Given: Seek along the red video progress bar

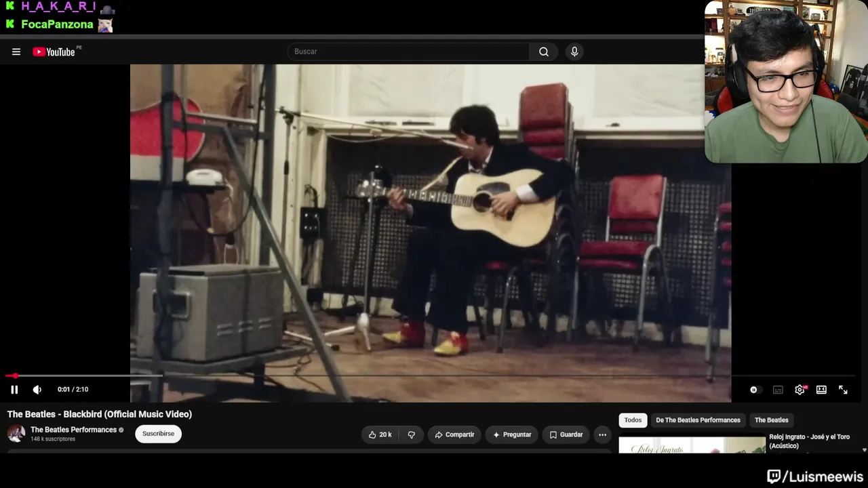Looking at the screenshot, I should (430, 375).
